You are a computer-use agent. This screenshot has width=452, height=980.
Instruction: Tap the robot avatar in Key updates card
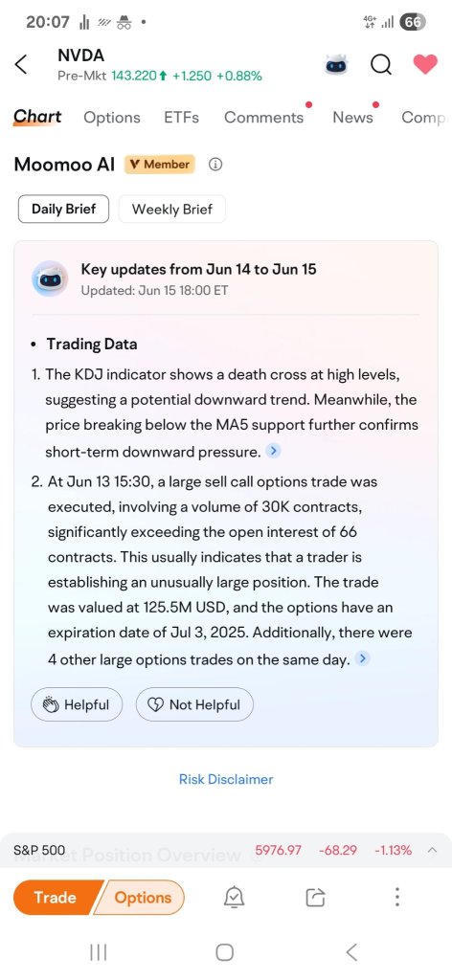tap(50, 278)
